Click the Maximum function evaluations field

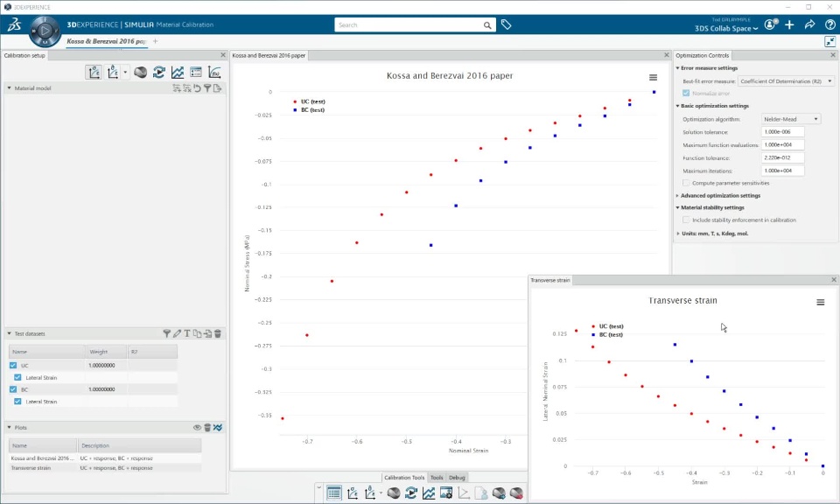(x=782, y=144)
